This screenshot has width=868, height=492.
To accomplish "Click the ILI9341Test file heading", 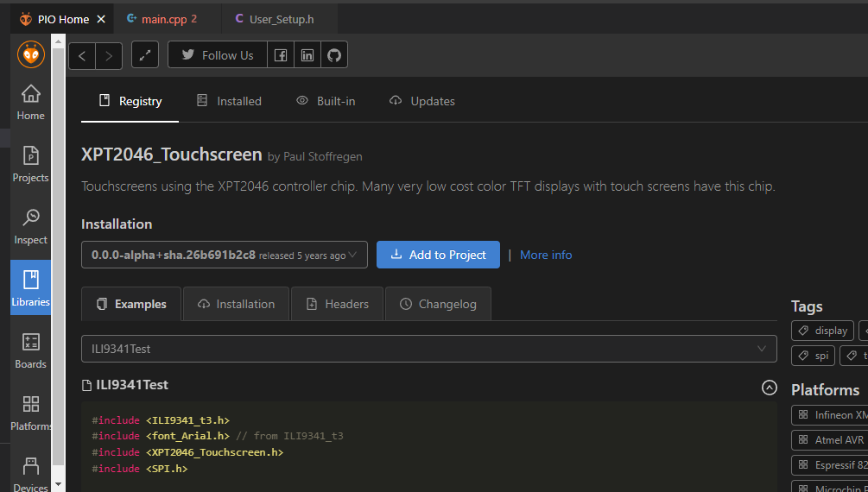I will pos(132,385).
